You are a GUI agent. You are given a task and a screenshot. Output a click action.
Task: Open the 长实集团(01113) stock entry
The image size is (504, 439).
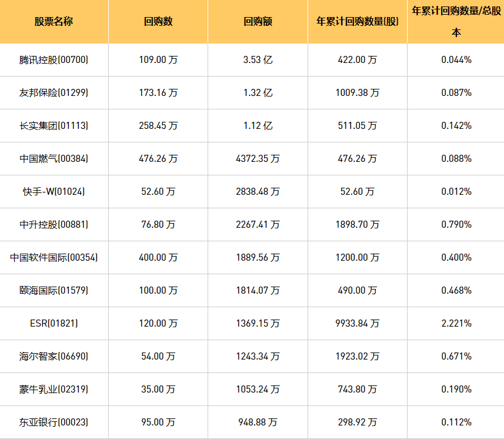coord(54,125)
